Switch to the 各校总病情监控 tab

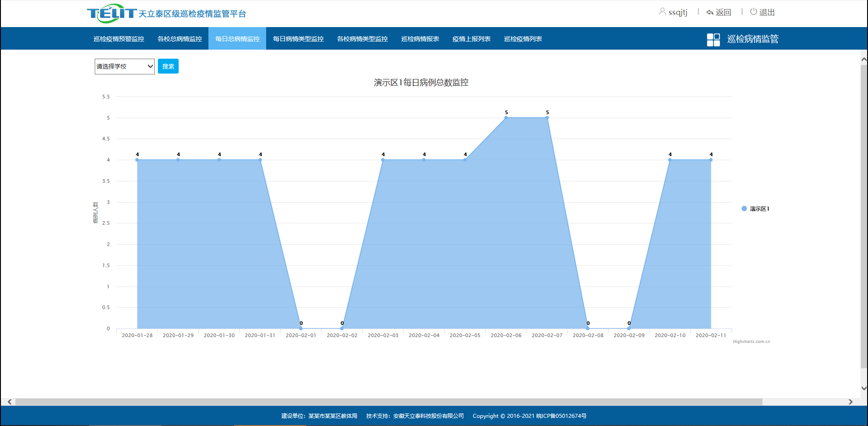pos(180,39)
